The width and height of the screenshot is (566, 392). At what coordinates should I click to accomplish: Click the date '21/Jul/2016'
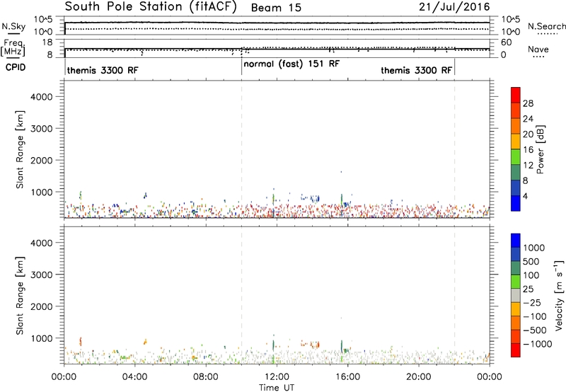click(x=454, y=7)
